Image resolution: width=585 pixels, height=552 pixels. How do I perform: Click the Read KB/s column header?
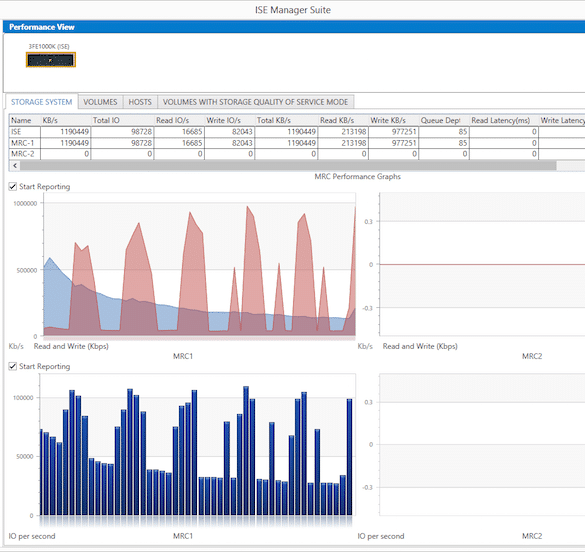(343, 120)
